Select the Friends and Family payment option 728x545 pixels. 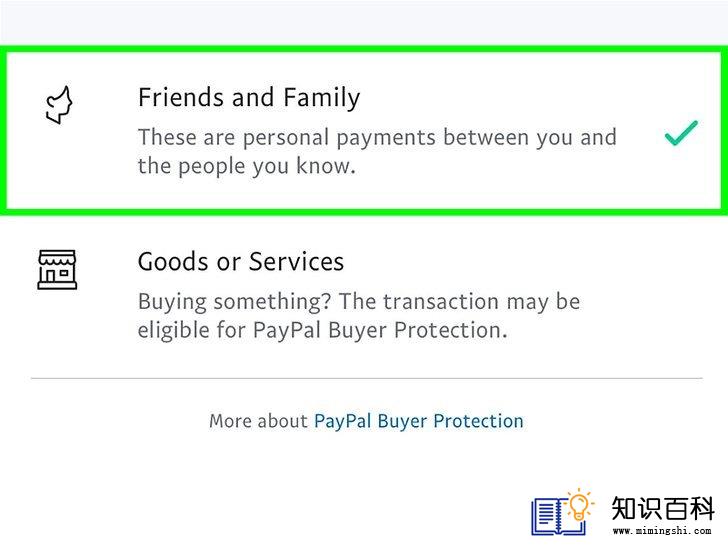coord(364,130)
